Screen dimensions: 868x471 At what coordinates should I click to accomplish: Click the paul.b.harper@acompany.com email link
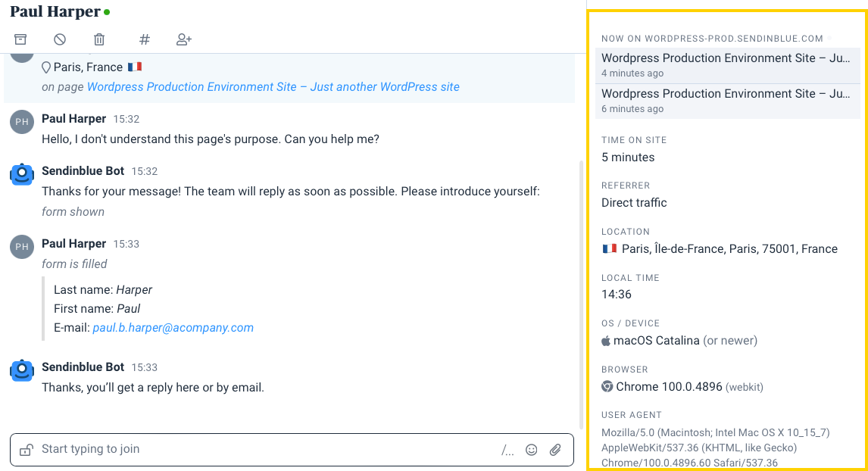pyautogui.click(x=173, y=328)
